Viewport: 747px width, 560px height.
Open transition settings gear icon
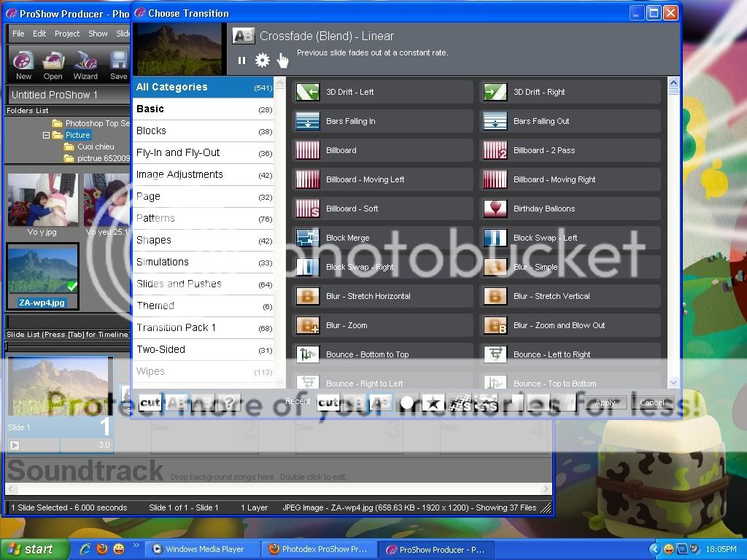click(262, 61)
